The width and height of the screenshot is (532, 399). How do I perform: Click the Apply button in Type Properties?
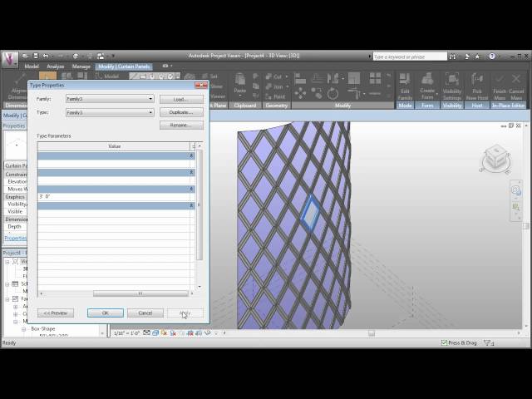pos(185,313)
